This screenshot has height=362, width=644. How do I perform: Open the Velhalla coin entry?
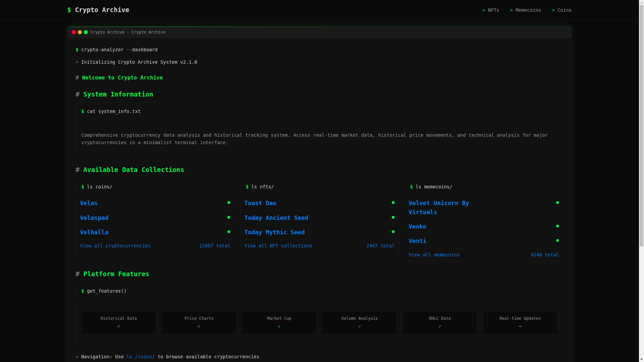point(94,232)
